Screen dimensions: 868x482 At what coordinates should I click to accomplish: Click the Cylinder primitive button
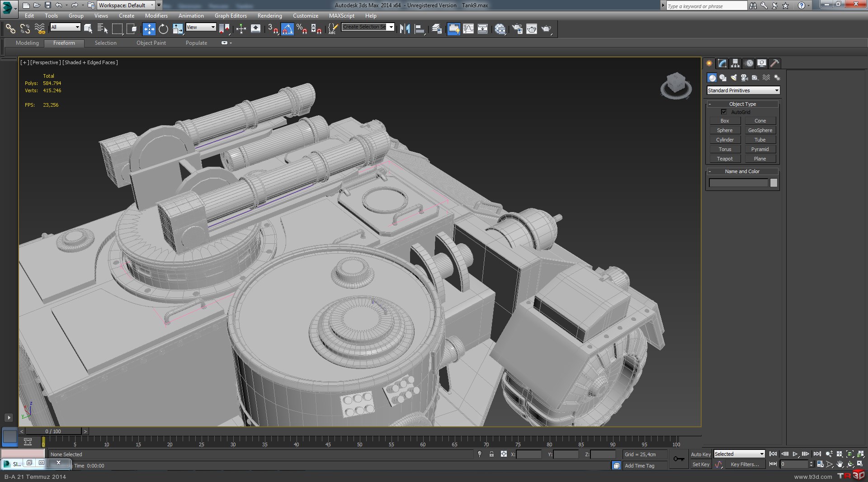pyautogui.click(x=725, y=140)
